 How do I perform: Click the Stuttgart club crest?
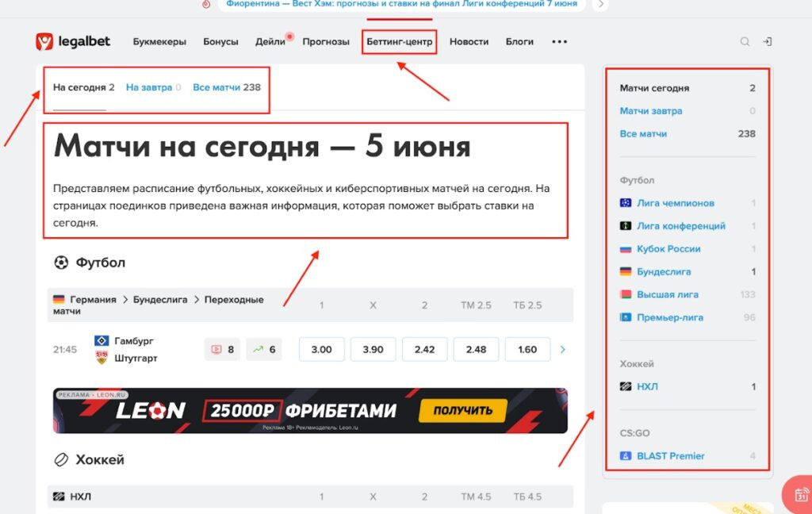click(x=101, y=358)
